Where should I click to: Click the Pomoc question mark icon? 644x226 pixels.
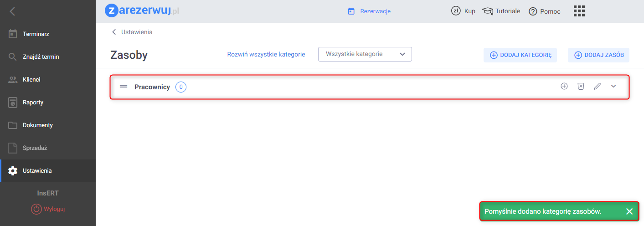pyautogui.click(x=533, y=11)
